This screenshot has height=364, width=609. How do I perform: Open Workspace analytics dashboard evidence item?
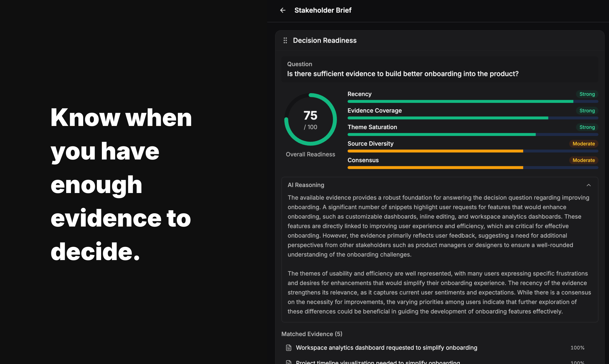point(386,347)
